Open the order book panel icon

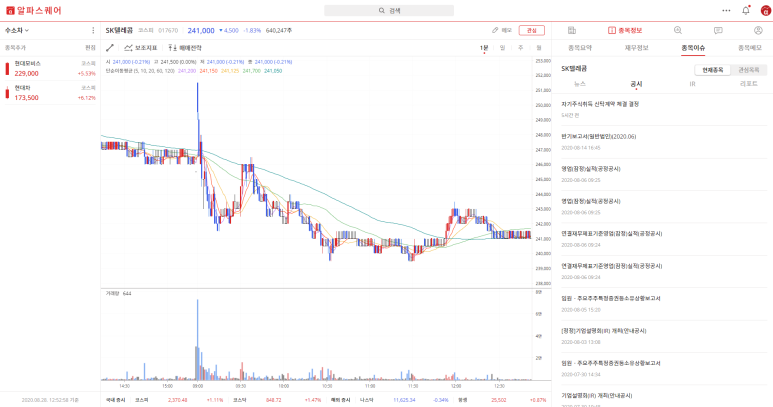pos(572,31)
